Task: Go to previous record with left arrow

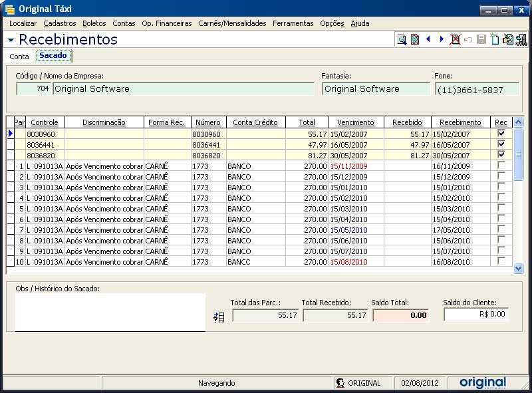Action: tap(428, 40)
